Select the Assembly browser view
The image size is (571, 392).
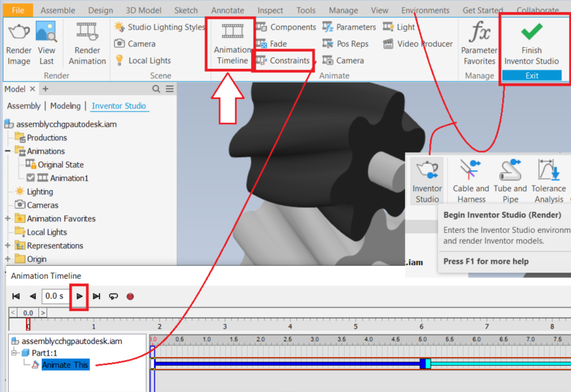tap(24, 106)
